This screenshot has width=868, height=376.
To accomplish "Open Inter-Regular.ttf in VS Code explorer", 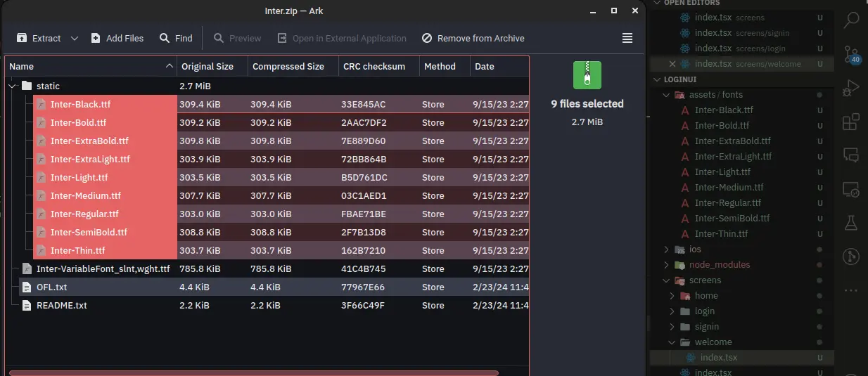I will 728,203.
